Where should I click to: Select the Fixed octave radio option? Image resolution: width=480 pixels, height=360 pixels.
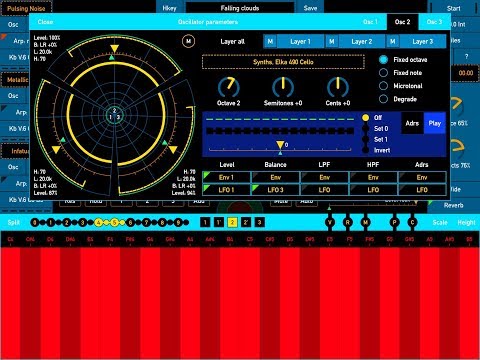pyautogui.click(x=403, y=60)
